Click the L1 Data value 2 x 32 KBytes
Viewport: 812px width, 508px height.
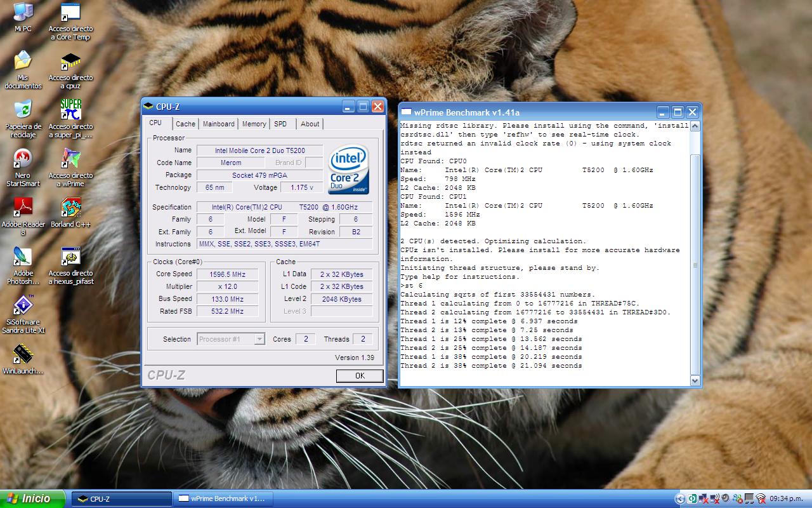(x=341, y=274)
